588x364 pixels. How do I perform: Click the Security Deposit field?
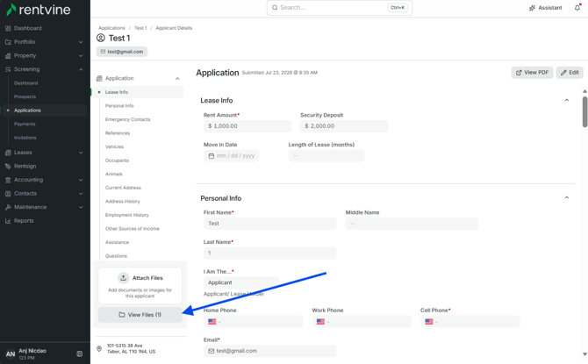pyautogui.click(x=344, y=126)
